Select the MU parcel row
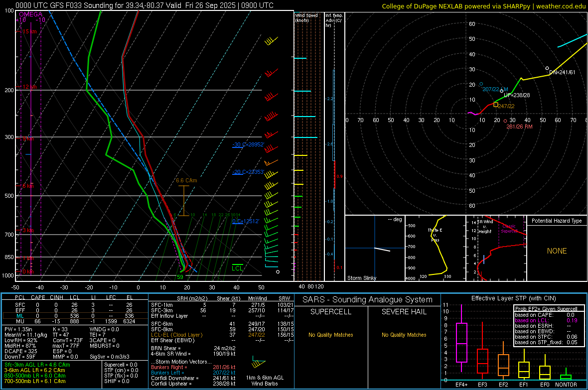Image resolution: width=588 pixels, height=390 pixels. point(74,321)
